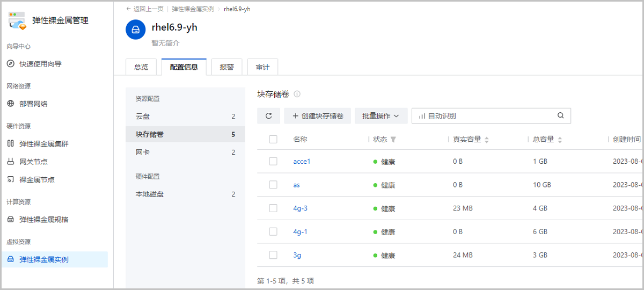Viewport: 644px width, 290px height.
Task: Click the search magnifier icon
Action: [560, 115]
